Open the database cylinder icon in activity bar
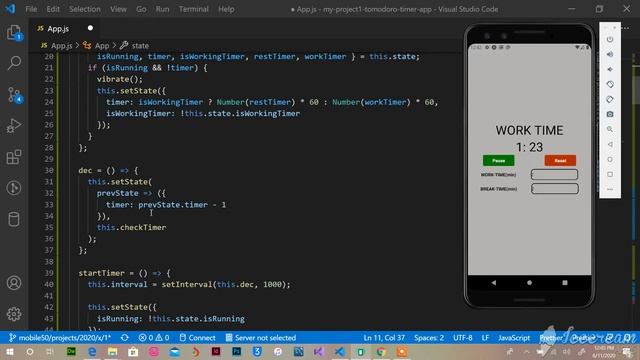This screenshot has width=640, height=360. coord(14,219)
